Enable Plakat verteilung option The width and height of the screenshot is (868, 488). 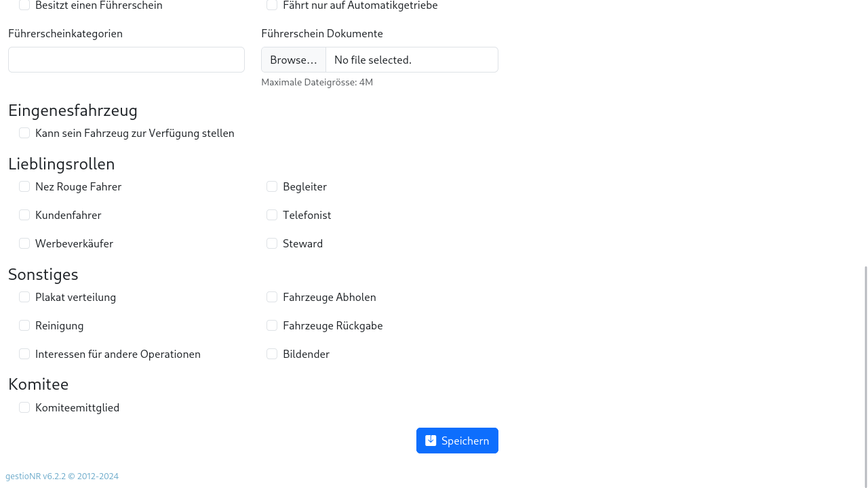pyautogui.click(x=24, y=297)
